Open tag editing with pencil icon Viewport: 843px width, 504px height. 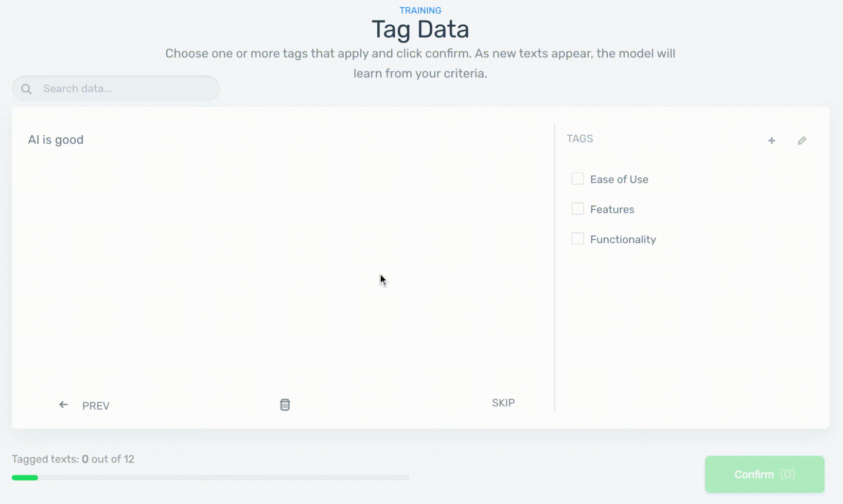[802, 140]
